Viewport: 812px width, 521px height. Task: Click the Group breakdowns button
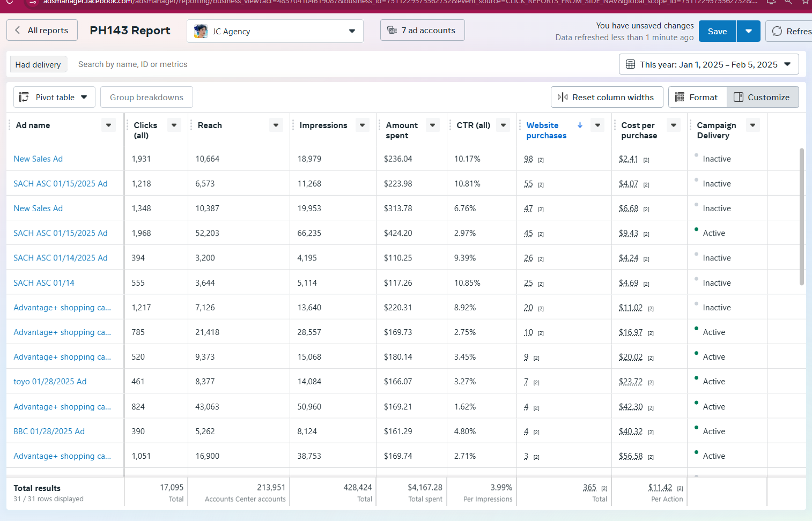coord(146,97)
